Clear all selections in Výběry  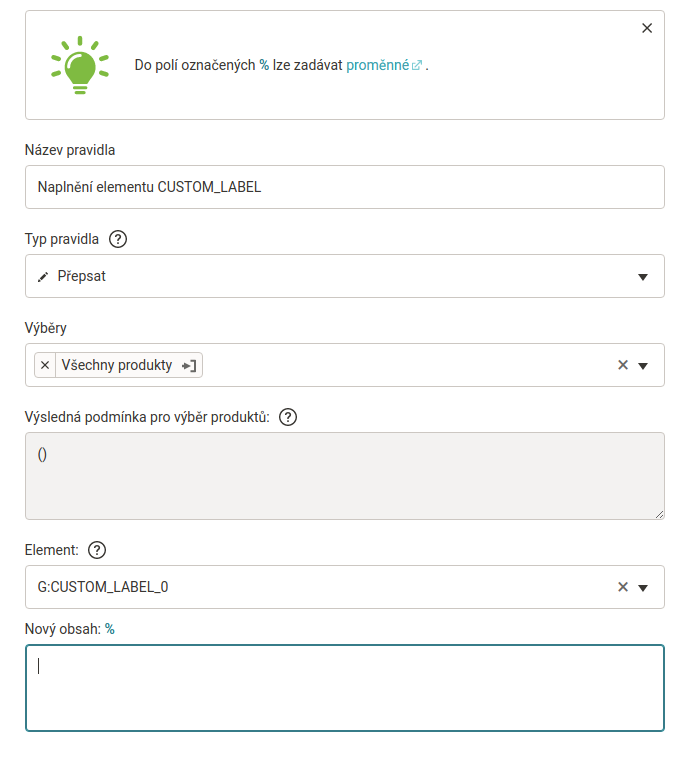pyautogui.click(x=623, y=365)
